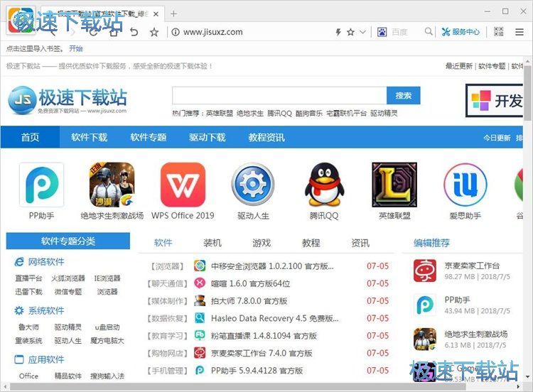Click the 京麦卖家工作台 recommended icon
Image resolution: width=533 pixels, height=392 pixels.
click(425, 271)
